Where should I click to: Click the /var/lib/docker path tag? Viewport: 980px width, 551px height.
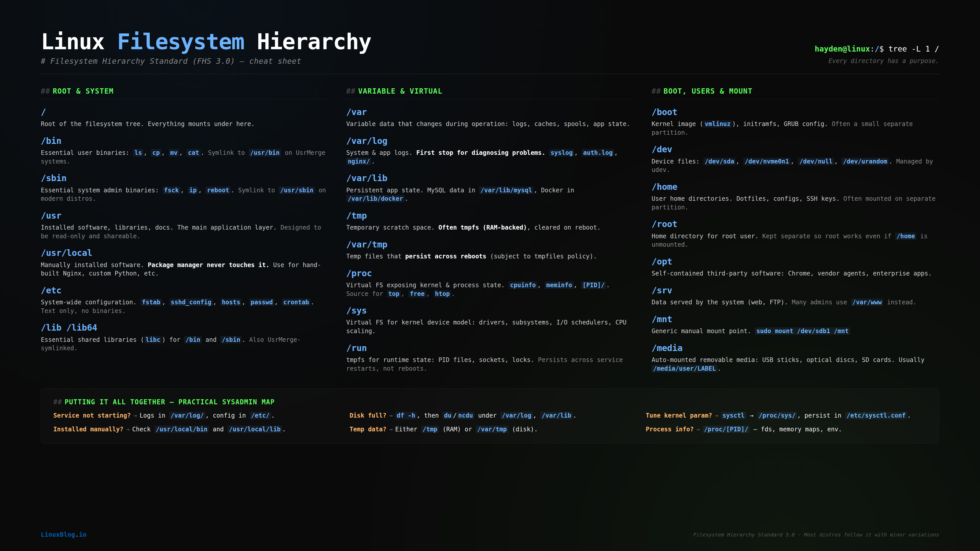click(375, 198)
